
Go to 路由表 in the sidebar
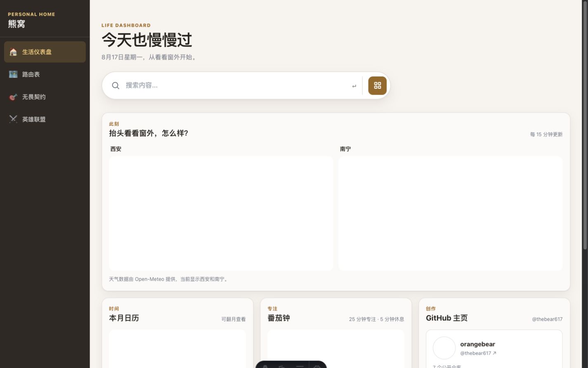[x=45, y=74]
